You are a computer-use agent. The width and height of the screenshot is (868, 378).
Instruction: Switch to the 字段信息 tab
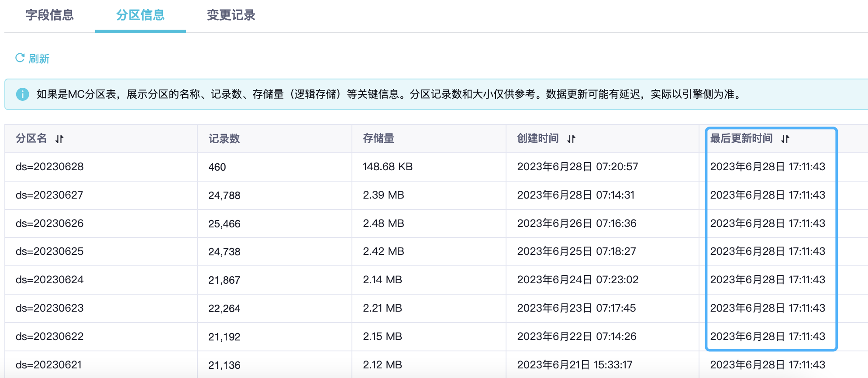point(49,15)
